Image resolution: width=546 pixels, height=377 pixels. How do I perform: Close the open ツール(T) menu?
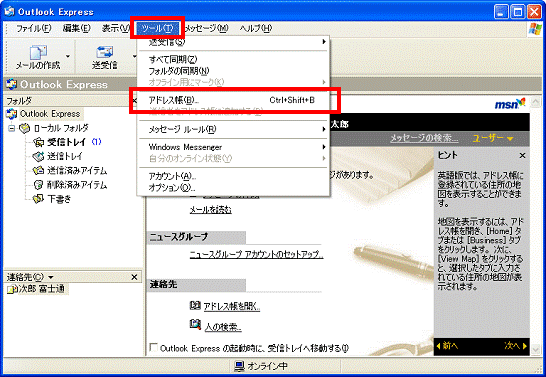click(157, 28)
